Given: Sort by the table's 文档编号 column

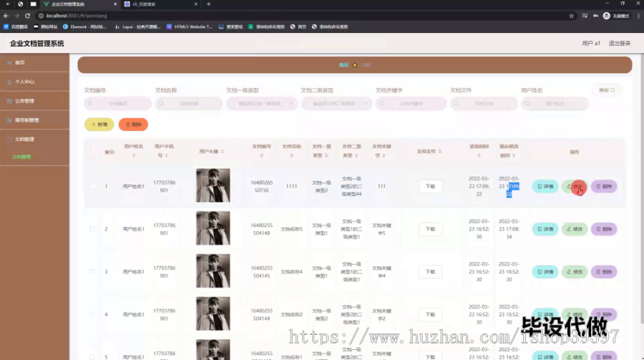Looking at the screenshot, I should (x=261, y=156).
